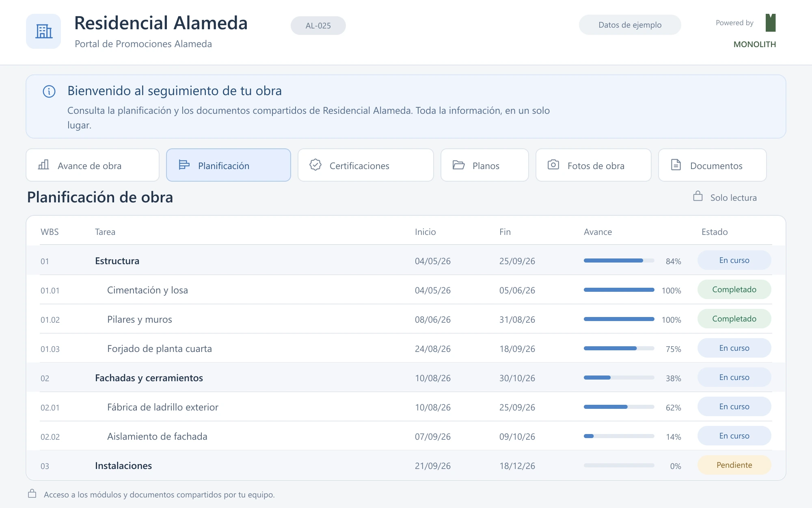This screenshot has width=812, height=508.
Task: Click En curso badge for Fachadas y cerramientos
Action: [x=734, y=377]
